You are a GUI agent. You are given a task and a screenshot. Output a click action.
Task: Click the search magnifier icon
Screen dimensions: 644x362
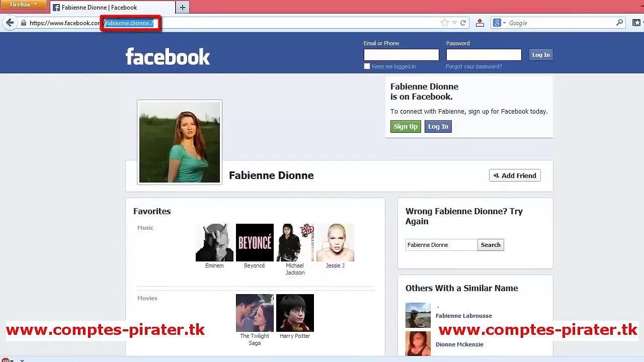(x=619, y=23)
